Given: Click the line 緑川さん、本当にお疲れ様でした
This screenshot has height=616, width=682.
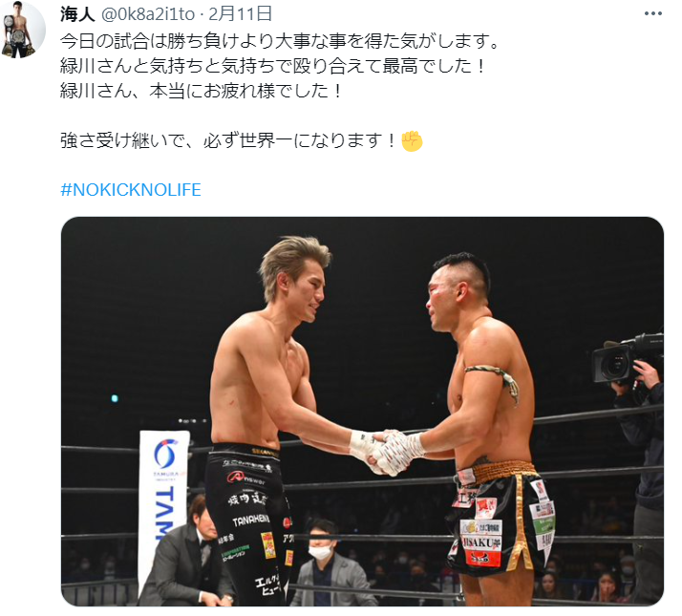Looking at the screenshot, I should (x=202, y=92).
